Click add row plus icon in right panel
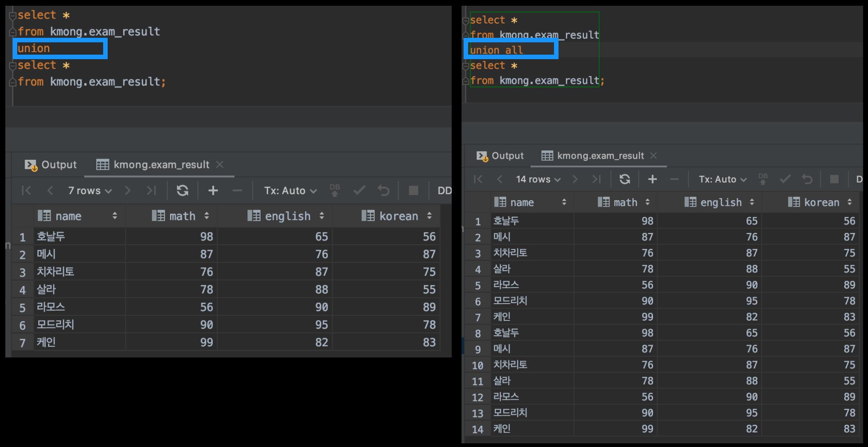 pyautogui.click(x=652, y=179)
